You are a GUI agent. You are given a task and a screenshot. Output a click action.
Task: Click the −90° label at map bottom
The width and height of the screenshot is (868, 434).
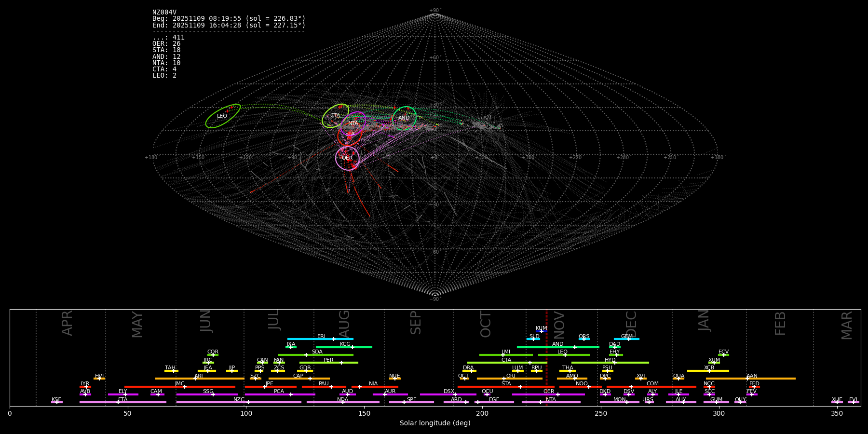click(435, 299)
